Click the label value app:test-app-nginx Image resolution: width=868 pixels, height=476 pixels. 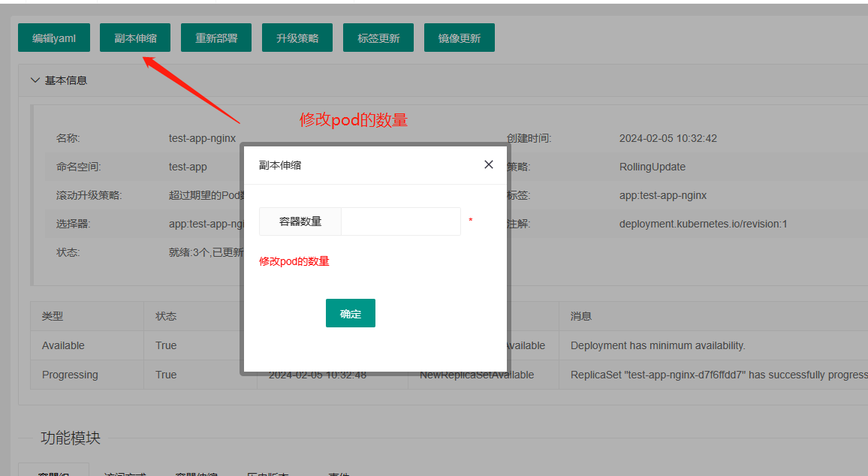[x=662, y=195]
